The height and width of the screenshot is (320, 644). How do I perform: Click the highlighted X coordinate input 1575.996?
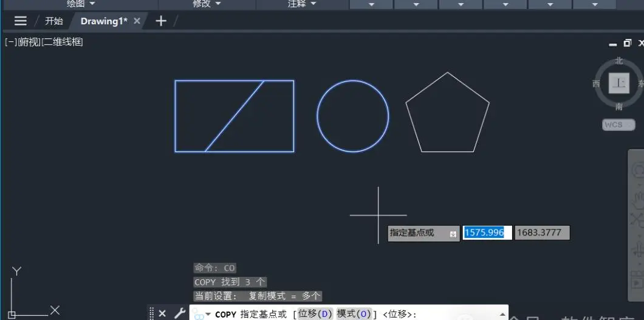tap(487, 232)
